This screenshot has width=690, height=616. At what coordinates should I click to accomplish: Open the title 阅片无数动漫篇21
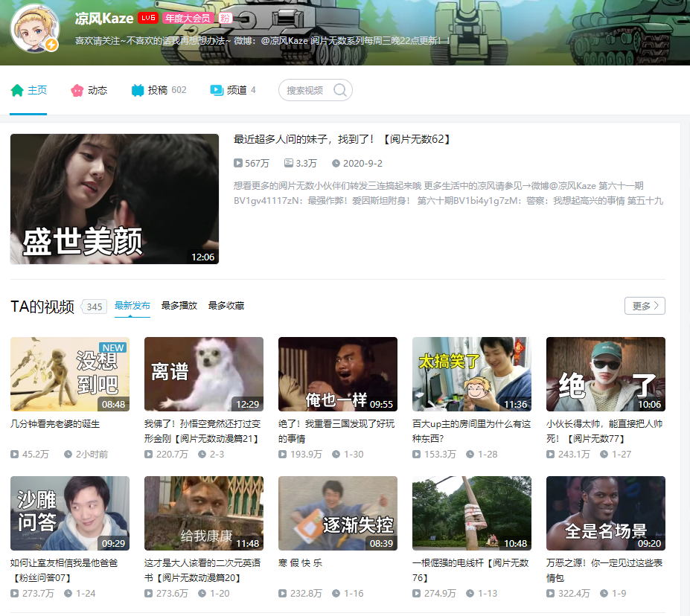click(203, 431)
